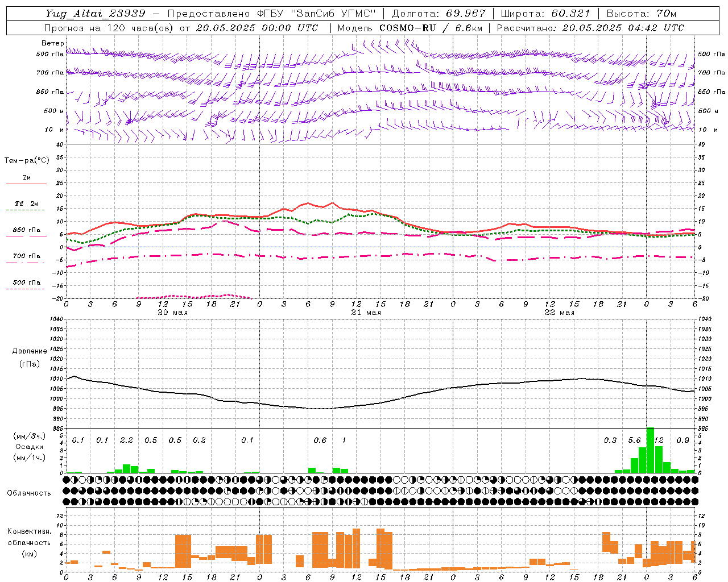The height and width of the screenshot is (582, 728).
Task: Click the 22 мая date label
Action: pos(559,313)
